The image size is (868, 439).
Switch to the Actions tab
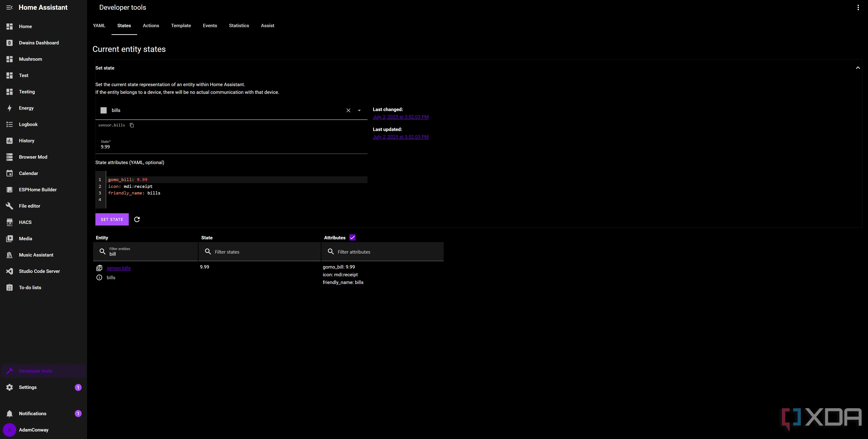pyautogui.click(x=151, y=26)
